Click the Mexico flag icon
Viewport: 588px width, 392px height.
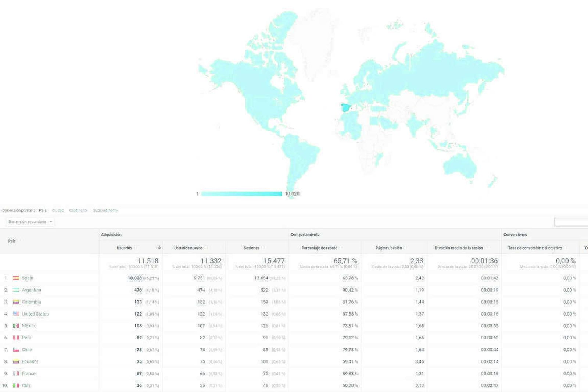point(15,325)
